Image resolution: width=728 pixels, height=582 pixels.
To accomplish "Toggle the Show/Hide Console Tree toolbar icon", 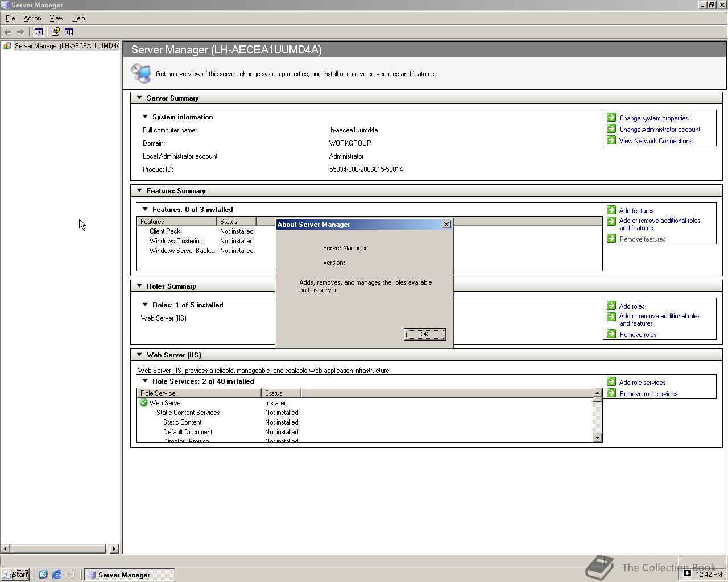I will (x=39, y=32).
